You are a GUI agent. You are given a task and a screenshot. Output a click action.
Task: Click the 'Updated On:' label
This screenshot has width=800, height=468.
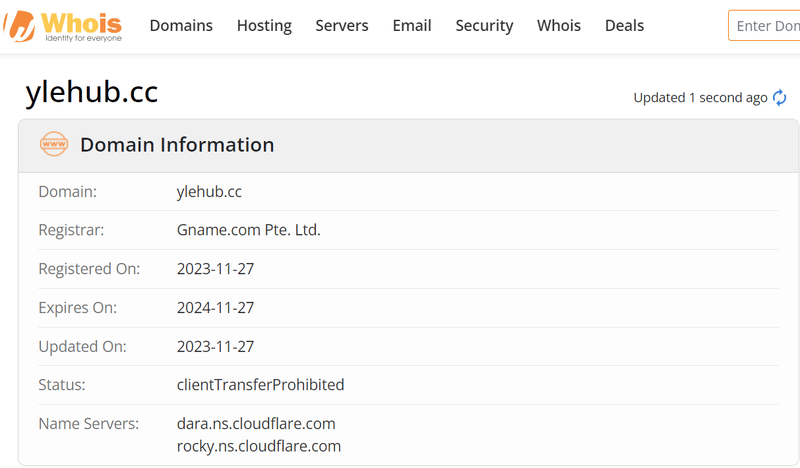[83, 347]
